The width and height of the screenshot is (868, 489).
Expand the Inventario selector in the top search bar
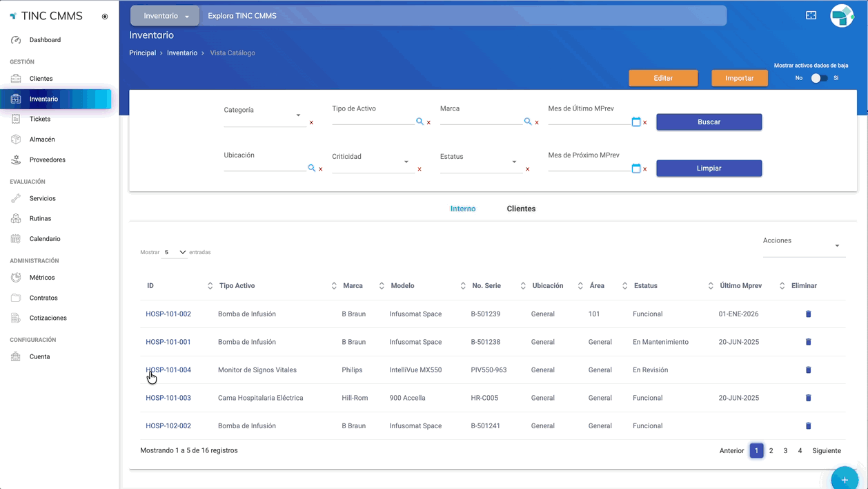coord(166,16)
